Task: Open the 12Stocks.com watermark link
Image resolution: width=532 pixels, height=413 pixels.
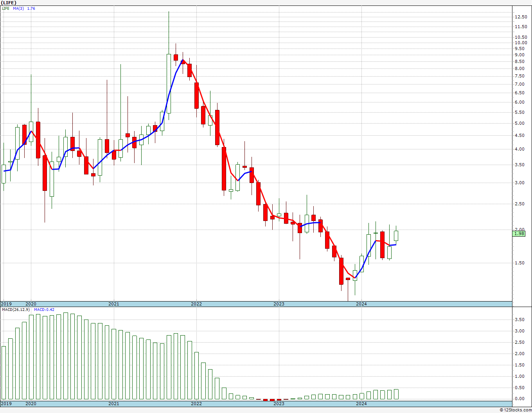Action: click(516, 410)
